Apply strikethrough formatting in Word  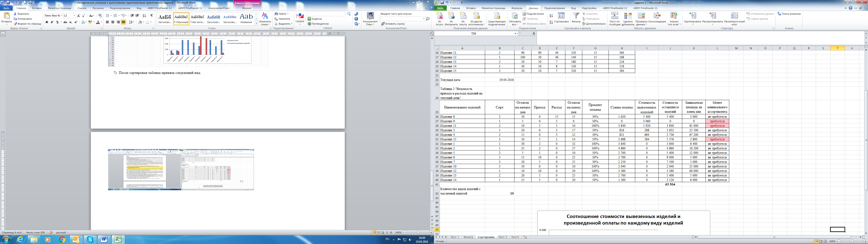(x=65, y=22)
